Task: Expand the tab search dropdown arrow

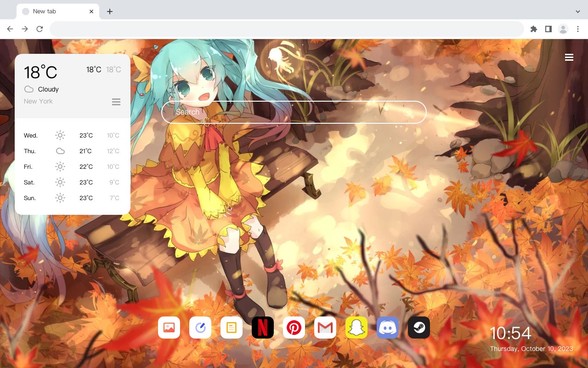Action: coord(578,11)
